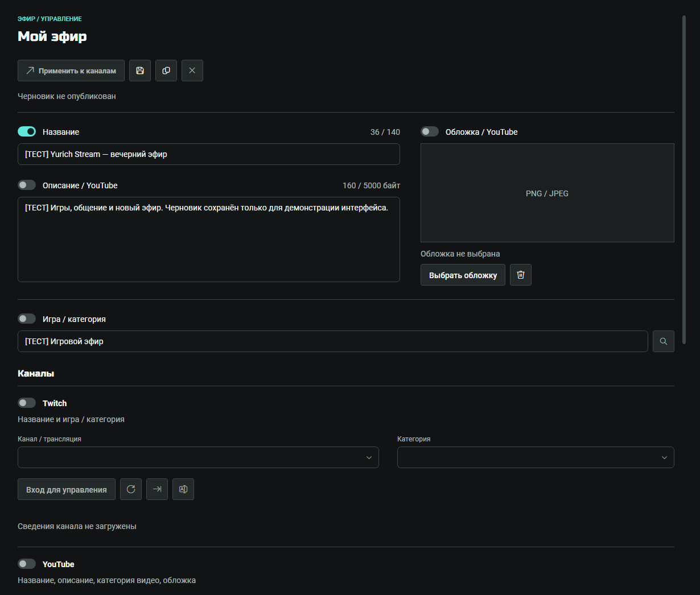
Task: Refresh Twitch channel info with the circular arrow
Action: 131,489
